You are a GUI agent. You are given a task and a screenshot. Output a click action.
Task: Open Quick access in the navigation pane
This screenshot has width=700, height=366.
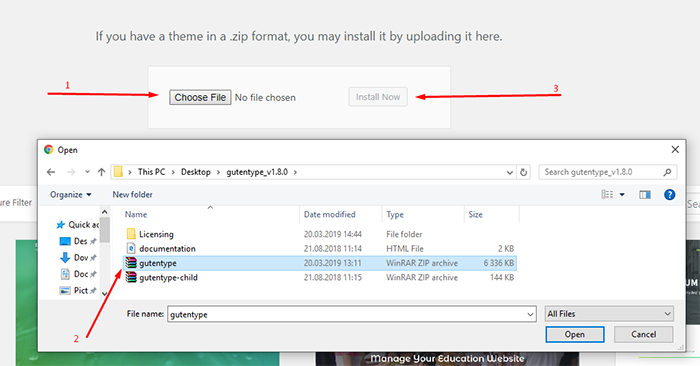(77, 225)
